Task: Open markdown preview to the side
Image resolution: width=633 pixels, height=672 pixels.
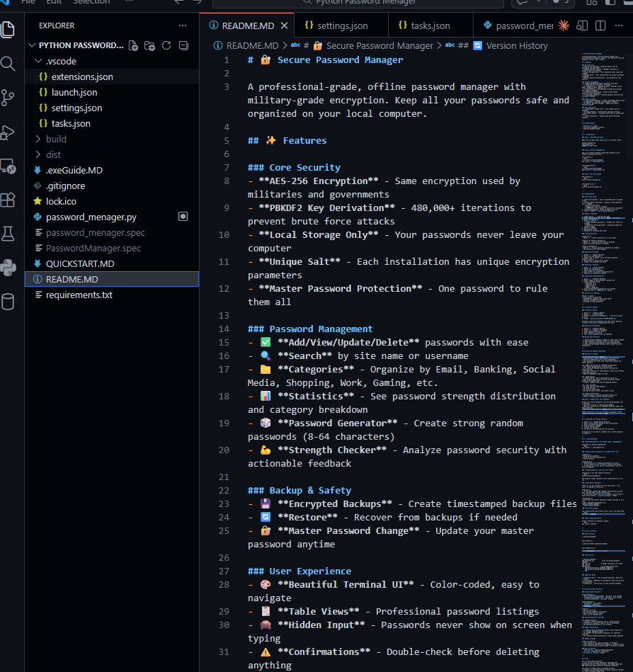Action: click(581, 25)
